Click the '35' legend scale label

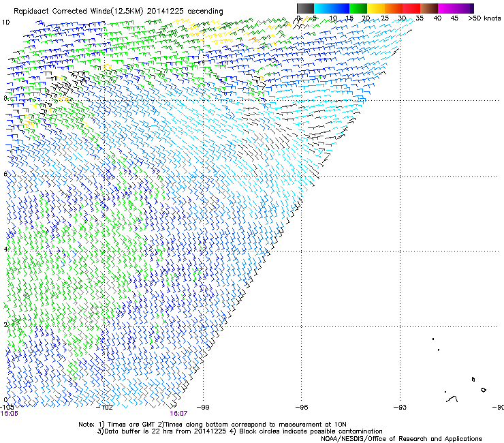pyautogui.click(x=420, y=18)
